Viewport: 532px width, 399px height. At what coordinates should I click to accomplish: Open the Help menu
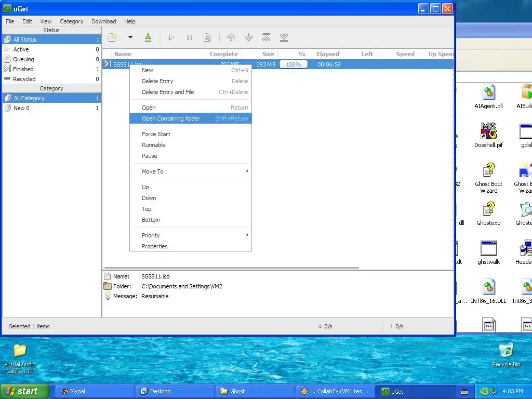point(129,21)
